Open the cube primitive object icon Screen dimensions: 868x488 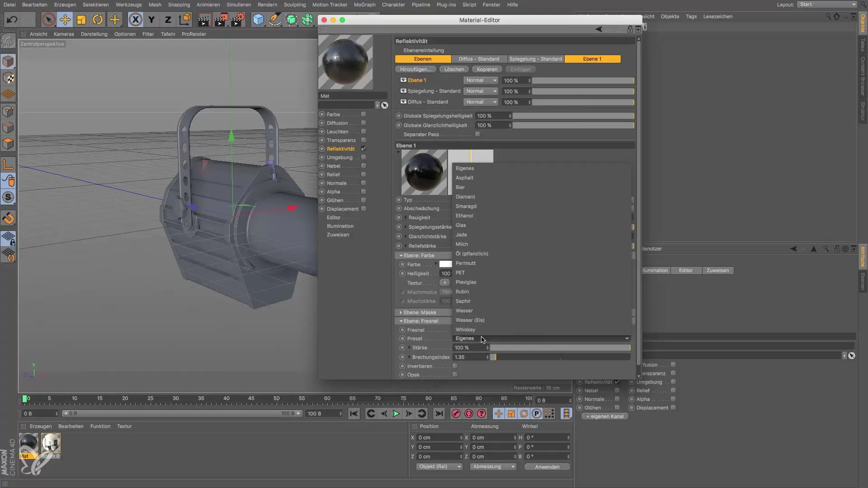(x=258, y=20)
